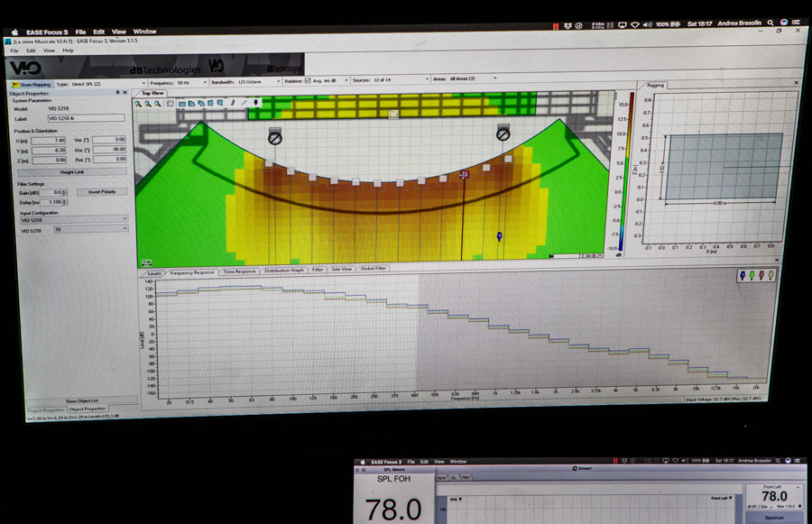The image size is (812, 524).
Task: Close the Rigging panel
Action: coord(797,83)
